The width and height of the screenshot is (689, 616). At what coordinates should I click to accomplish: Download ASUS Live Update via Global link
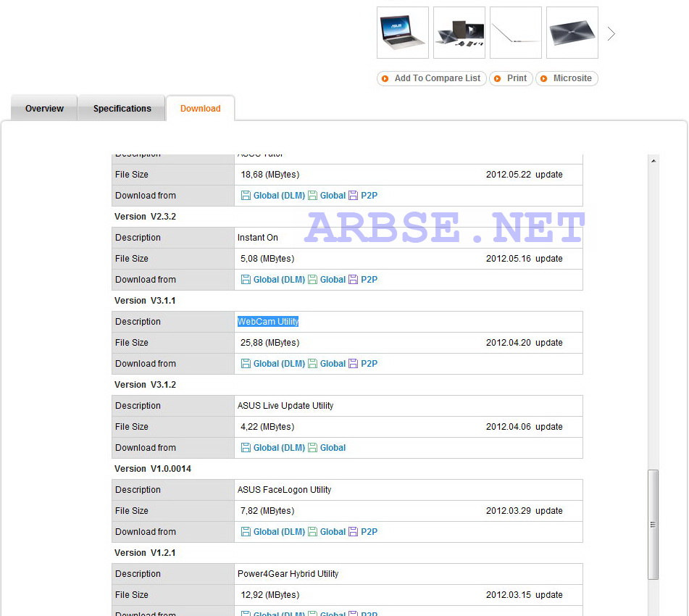click(x=333, y=448)
